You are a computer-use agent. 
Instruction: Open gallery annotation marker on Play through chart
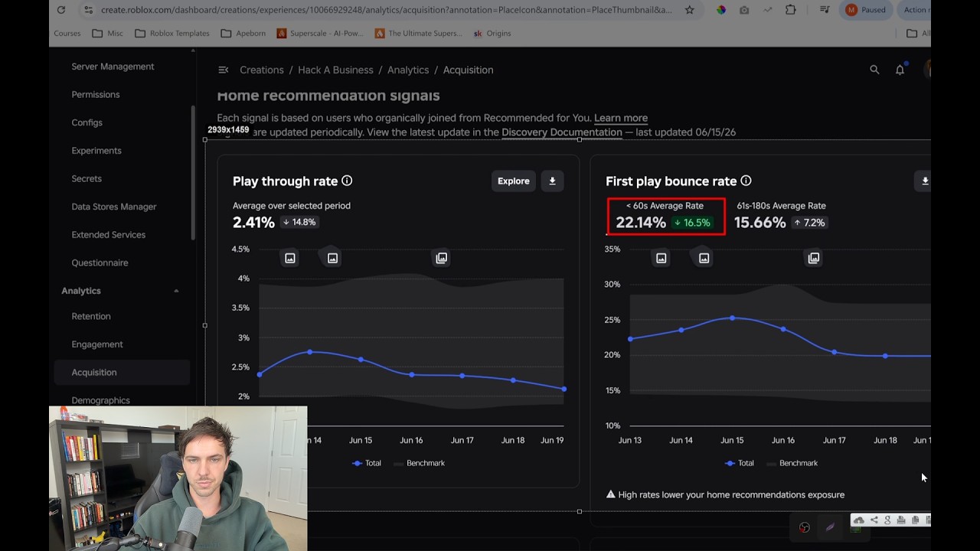point(442,258)
